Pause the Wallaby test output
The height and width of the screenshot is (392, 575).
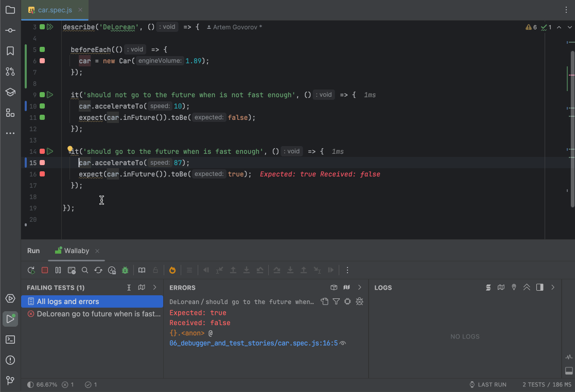click(58, 270)
